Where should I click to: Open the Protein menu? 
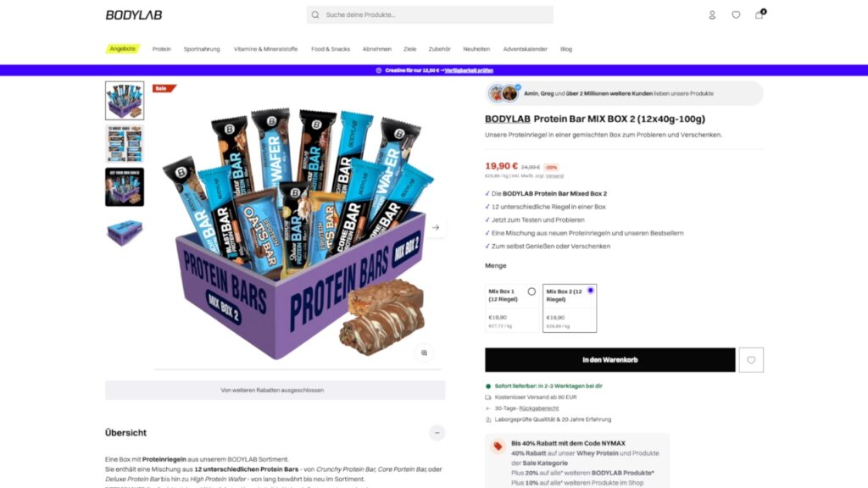click(x=162, y=49)
